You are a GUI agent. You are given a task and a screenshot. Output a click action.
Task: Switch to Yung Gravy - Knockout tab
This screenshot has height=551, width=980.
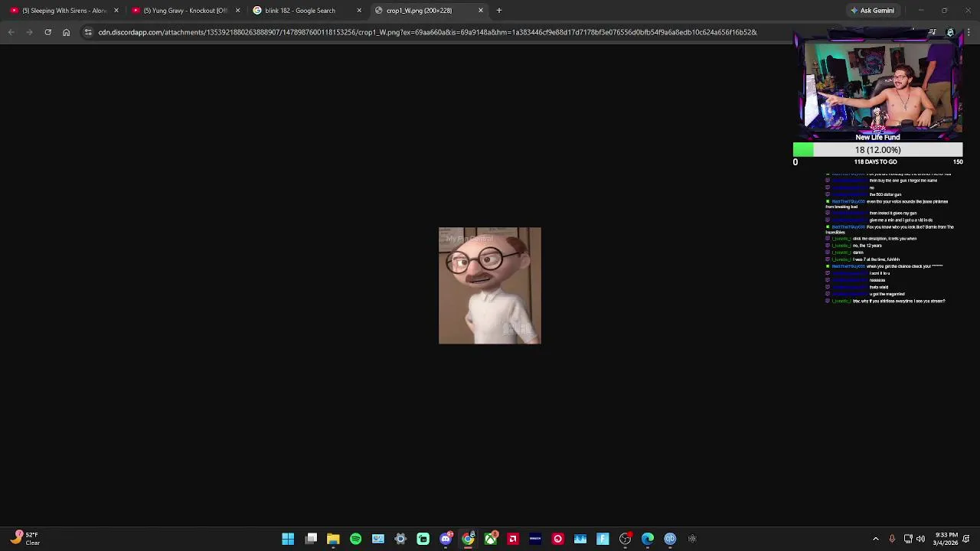click(x=185, y=11)
